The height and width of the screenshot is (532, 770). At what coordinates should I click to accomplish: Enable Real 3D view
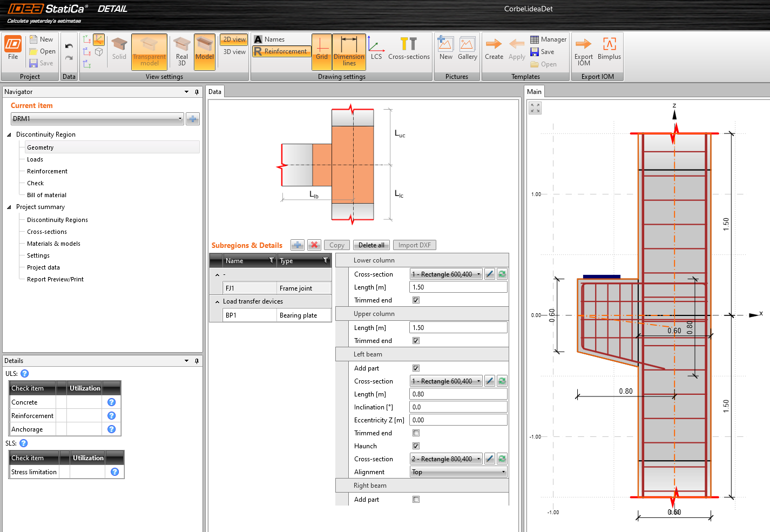click(181, 51)
